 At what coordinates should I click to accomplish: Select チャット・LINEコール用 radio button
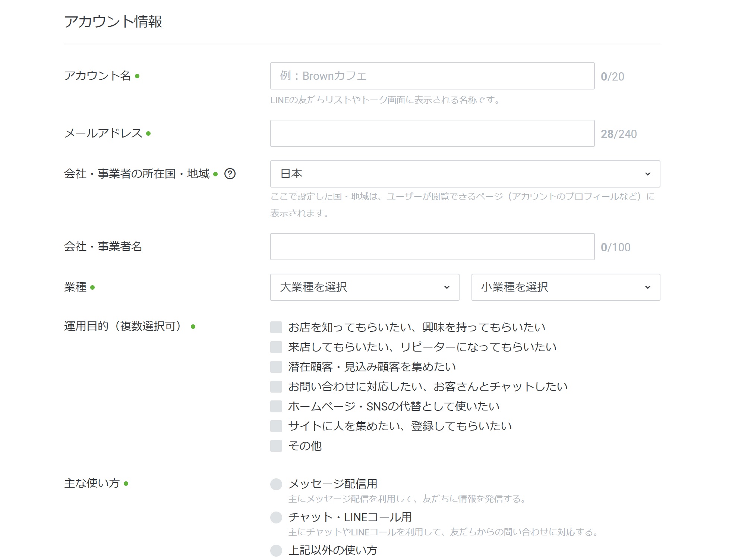276,517
